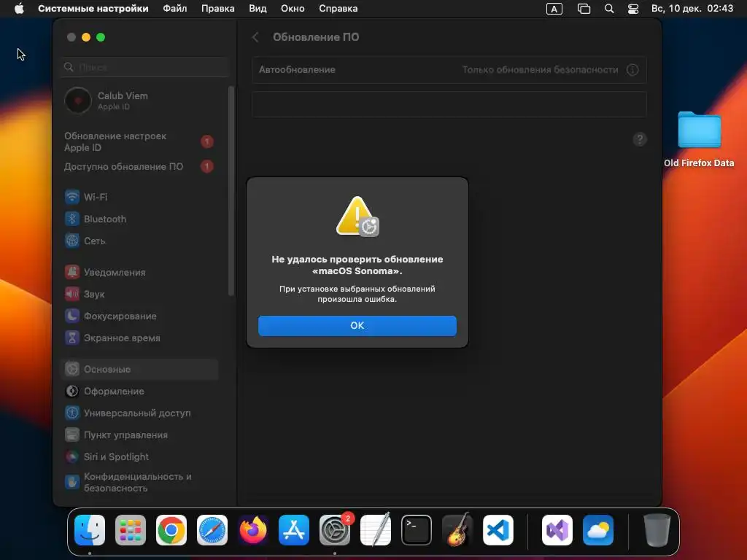Switch the keyboard input source indicator
Image resolution: width=747 pixels, height=560 pixels.
pyautogui.click(x=554, y=9)
